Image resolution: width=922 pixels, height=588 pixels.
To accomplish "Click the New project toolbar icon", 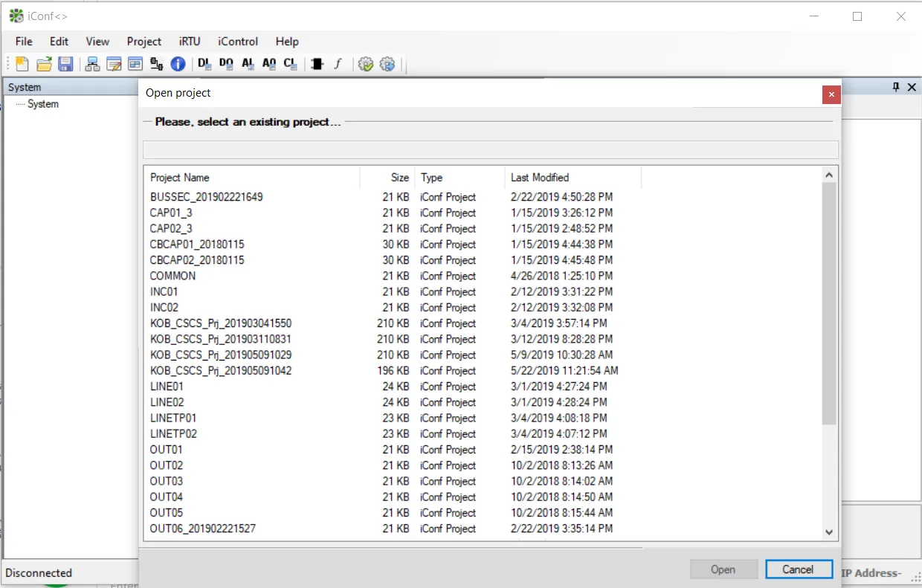I will pos(22,64).
